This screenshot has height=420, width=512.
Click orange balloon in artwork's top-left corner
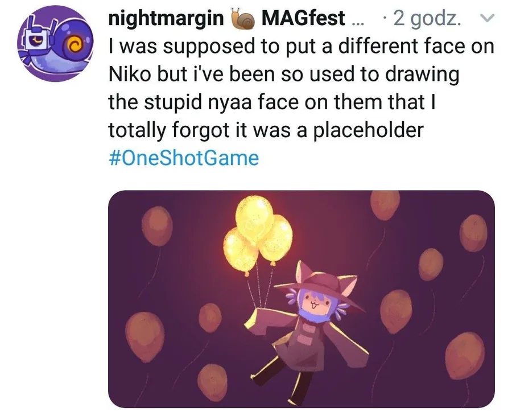point(156,225)
